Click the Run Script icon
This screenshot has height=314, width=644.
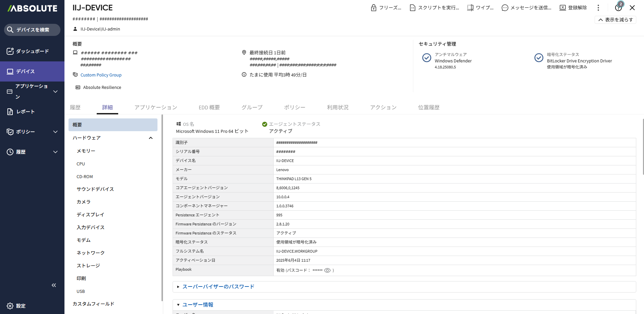(412, 8)
